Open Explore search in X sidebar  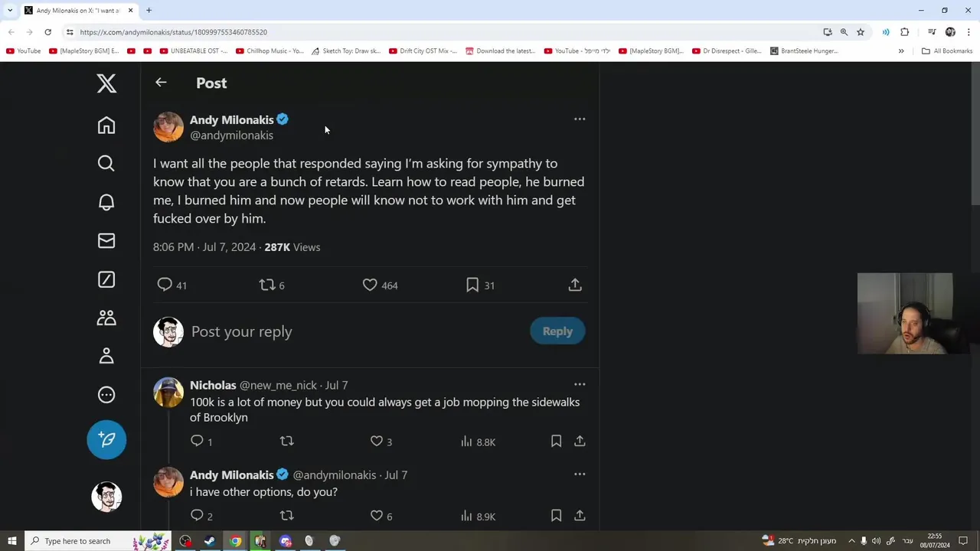(106, 163)
